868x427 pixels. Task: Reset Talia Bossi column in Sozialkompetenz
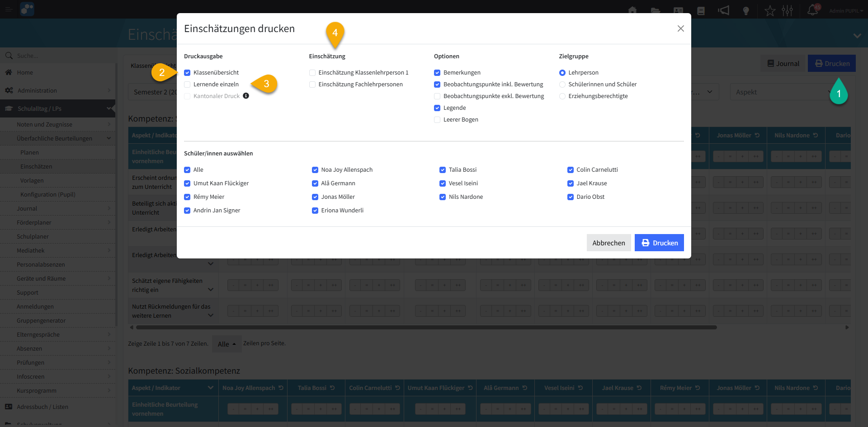click(332, 388)
